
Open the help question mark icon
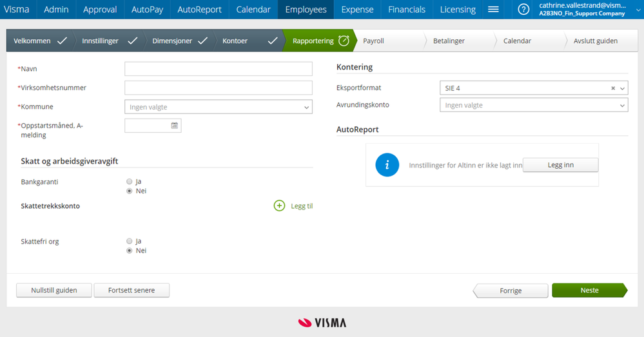[x=523, y=9]
